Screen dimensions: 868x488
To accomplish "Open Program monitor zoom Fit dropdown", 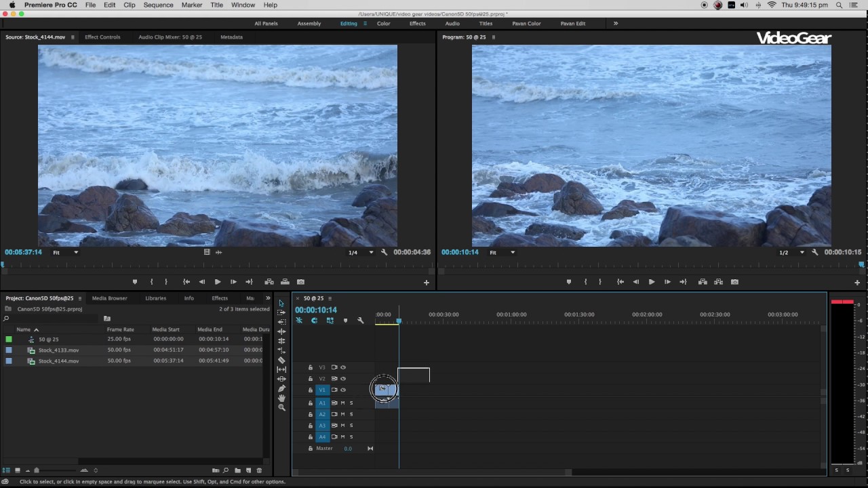I will click(502, 252).
